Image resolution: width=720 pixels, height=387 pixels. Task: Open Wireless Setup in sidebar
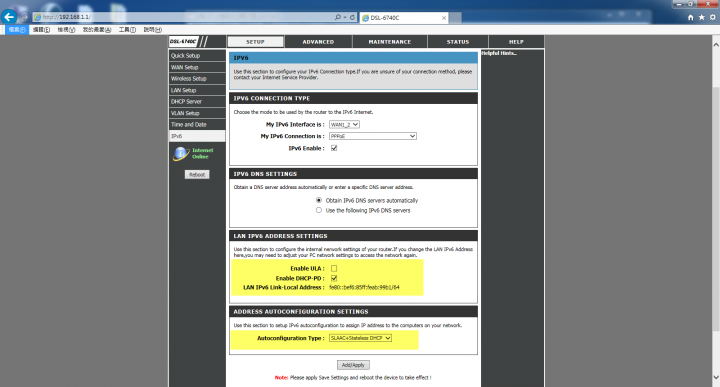pyautogui.click(x=197, y=79)
